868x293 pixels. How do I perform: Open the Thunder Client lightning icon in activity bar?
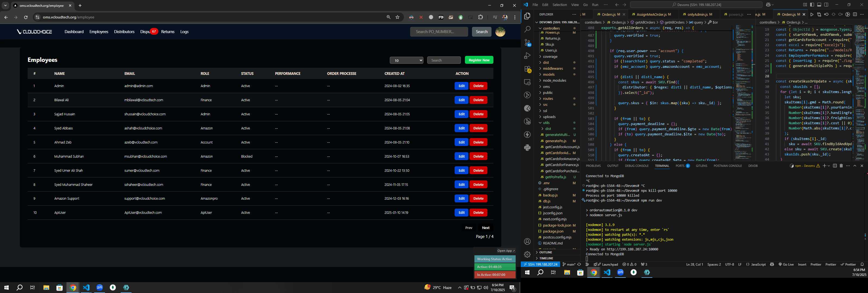(527, 135)
